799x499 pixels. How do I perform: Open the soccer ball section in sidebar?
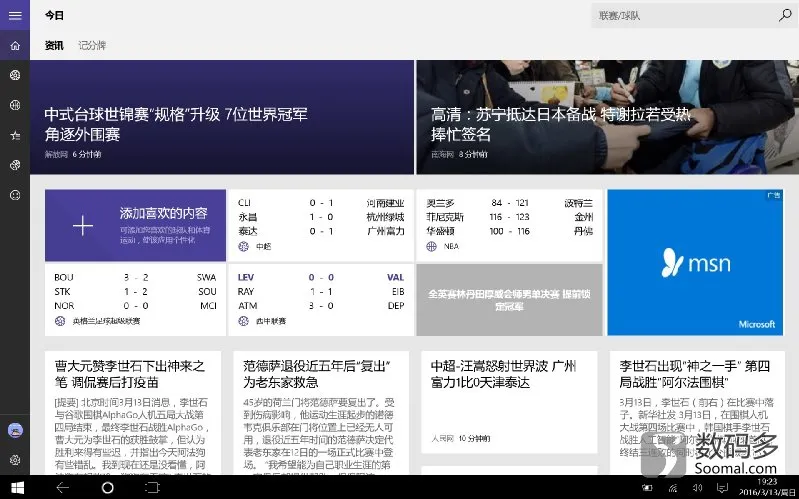point(15,75)
